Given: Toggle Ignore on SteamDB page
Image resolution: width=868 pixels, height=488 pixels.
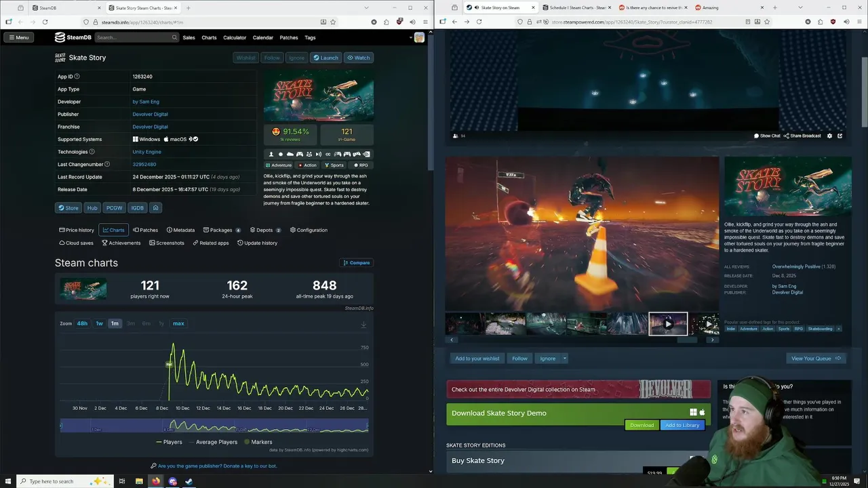Looking at the screenshot, I should 297,58.
